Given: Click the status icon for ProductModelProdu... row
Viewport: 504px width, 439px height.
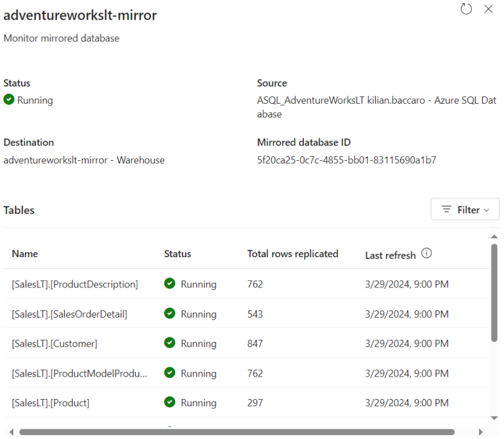Looking at the screenshot, I should (169, 373).
